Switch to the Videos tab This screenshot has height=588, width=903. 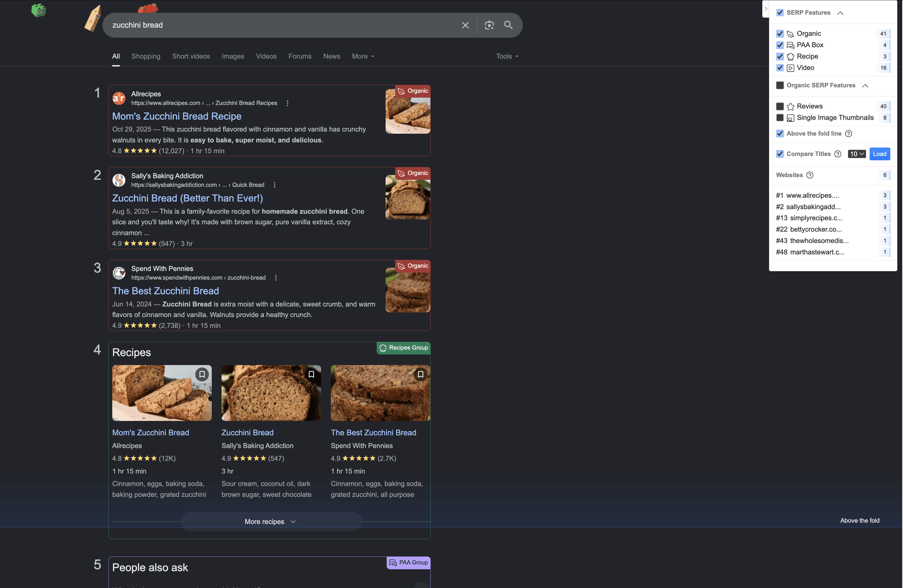click(x=266, y=56)
